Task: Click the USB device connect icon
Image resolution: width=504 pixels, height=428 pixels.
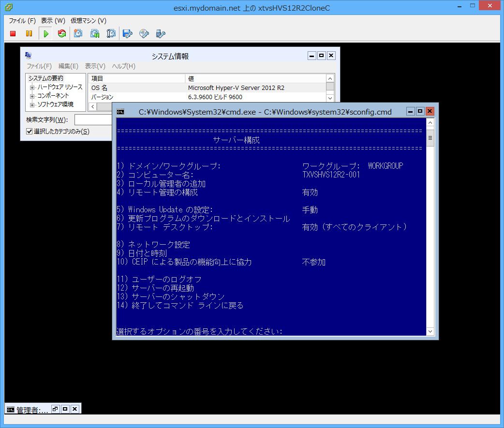Action: point(161,33)
